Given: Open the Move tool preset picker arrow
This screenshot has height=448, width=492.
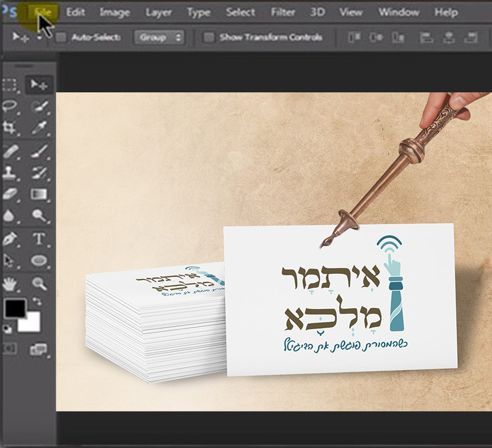Looking at the screenshot, I should click(x=40, y=38).
